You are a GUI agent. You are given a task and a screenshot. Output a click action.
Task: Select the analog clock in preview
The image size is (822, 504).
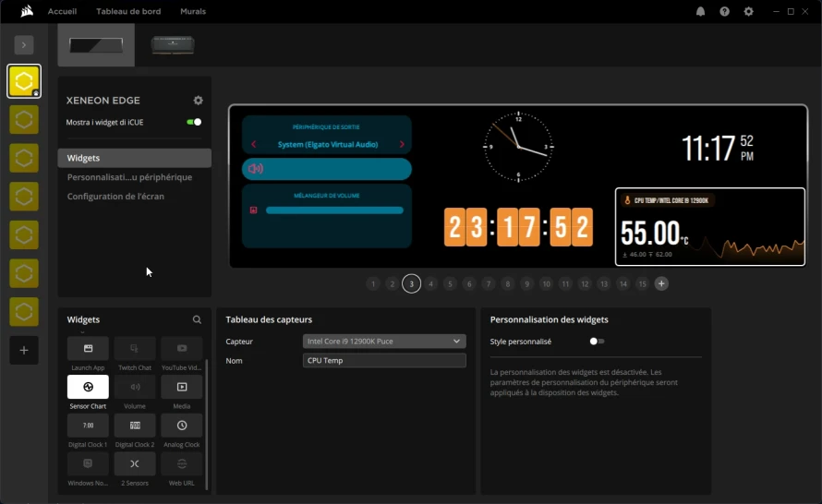tap(518, 147)
